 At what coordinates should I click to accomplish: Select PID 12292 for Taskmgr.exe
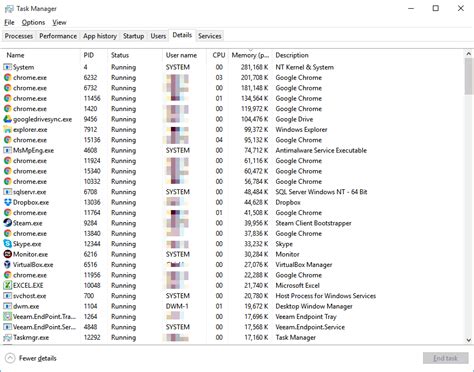(92, 337)
